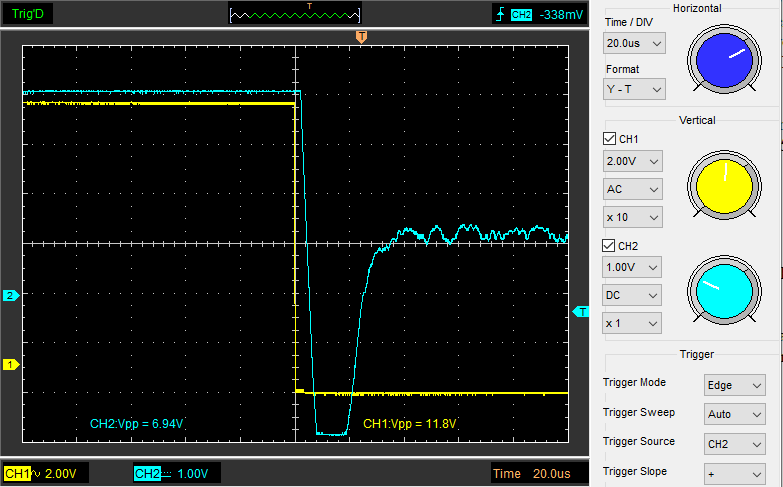Select the cyan CH2 ground level marker
783x487 pixels.
10,295
